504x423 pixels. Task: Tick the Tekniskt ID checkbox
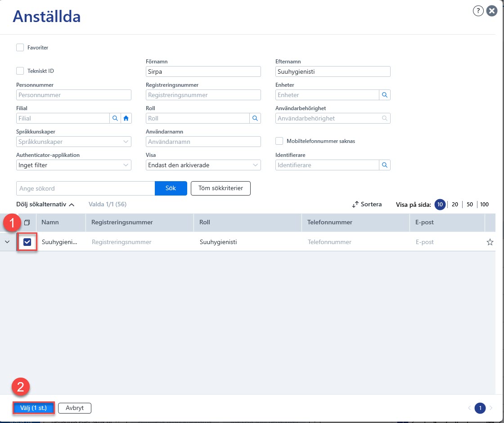coord(20,71)
